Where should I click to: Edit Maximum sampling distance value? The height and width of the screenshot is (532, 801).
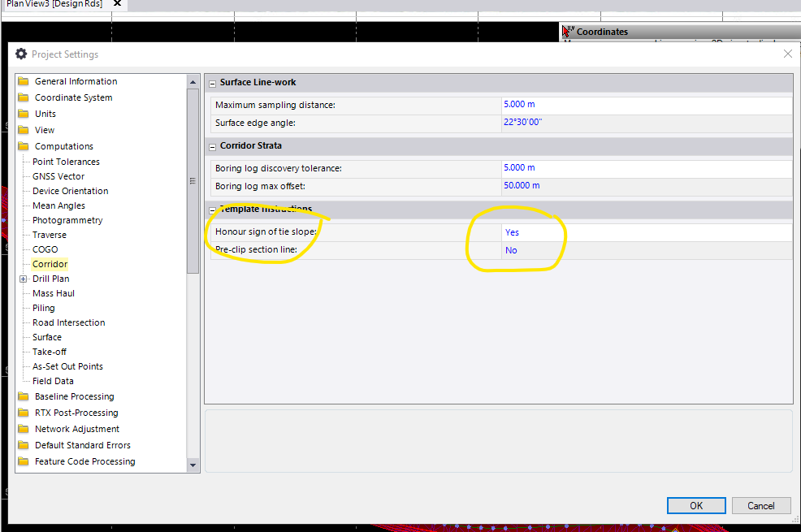[x=647, y=105]
